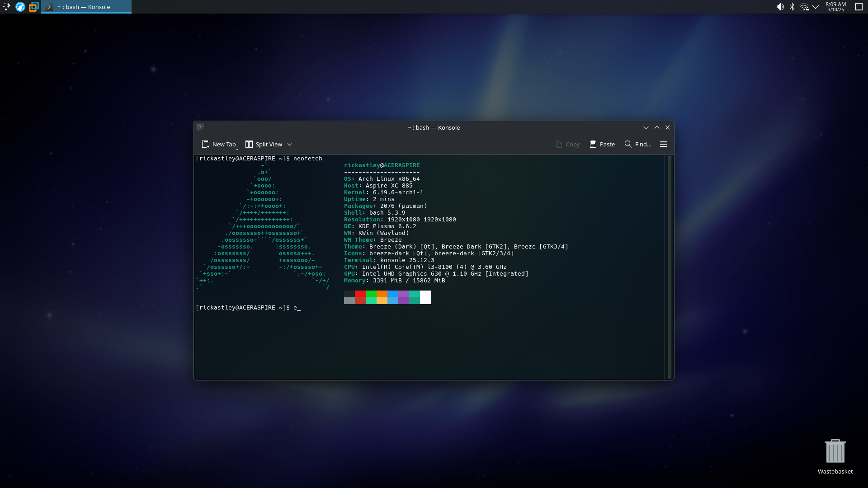Open the KDE application launcher
This screenshot has height=488, width=868.
pyautogui.click(x=6, y=7)
